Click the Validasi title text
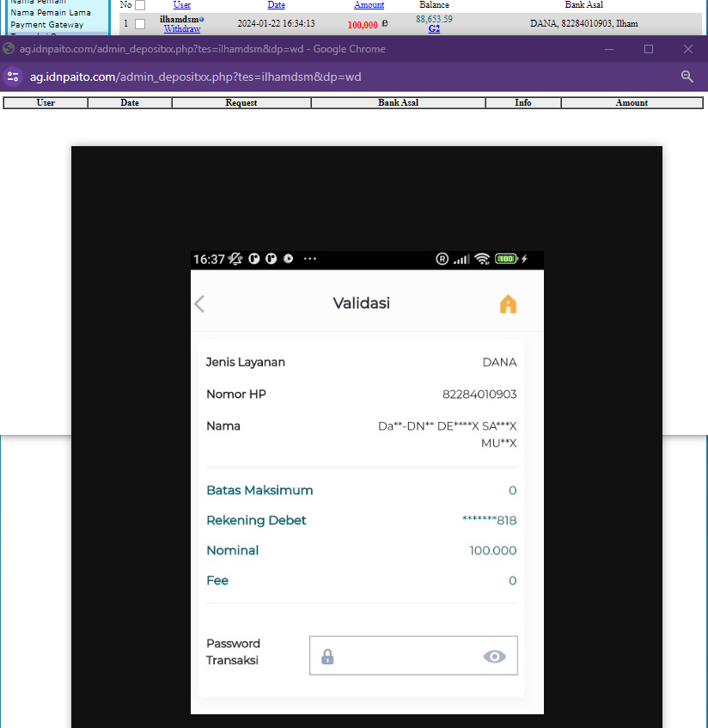Viewport: 708px width, 728px height. [x=361, y=303]
